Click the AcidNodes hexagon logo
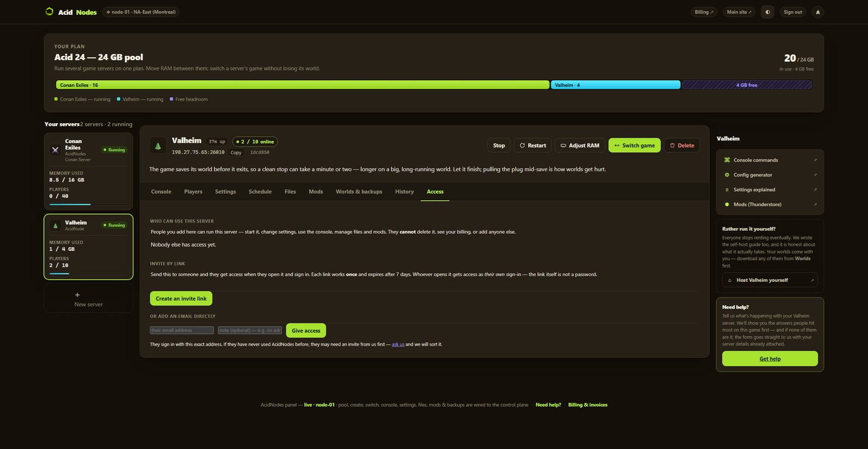The image size is (868, 449). coord(49,11)
